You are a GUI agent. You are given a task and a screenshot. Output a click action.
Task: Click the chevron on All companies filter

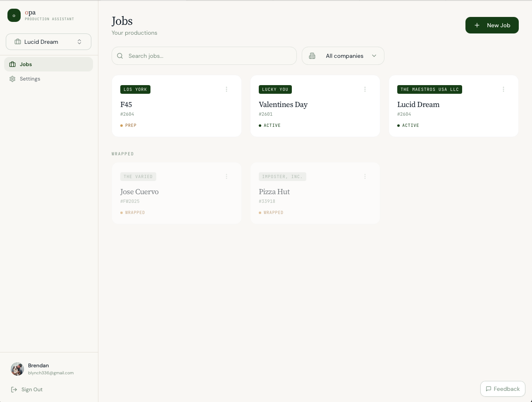click(374, 56)
